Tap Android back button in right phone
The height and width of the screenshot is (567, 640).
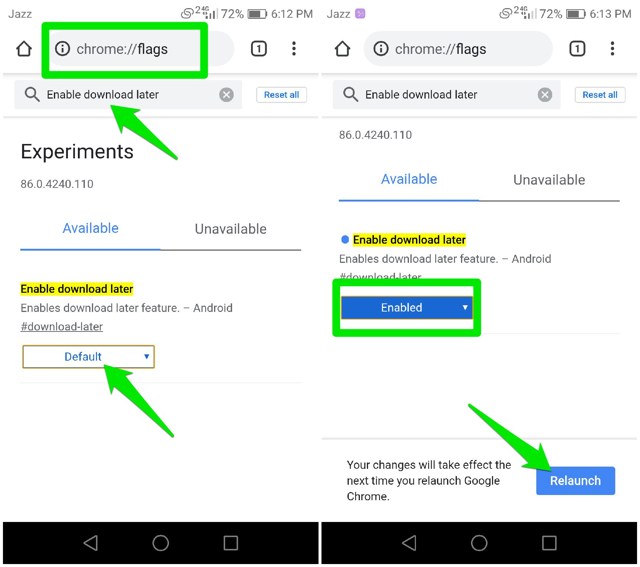tap(409, 543)
